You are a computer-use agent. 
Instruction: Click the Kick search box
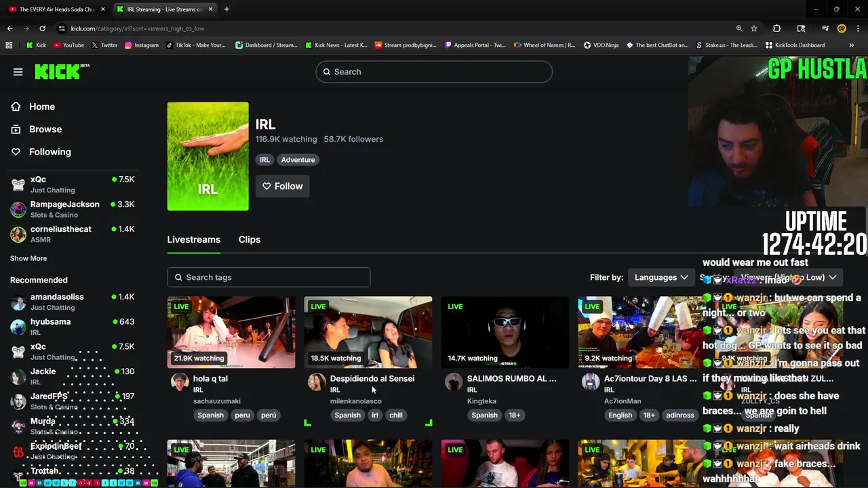click(x=434, y=72)
